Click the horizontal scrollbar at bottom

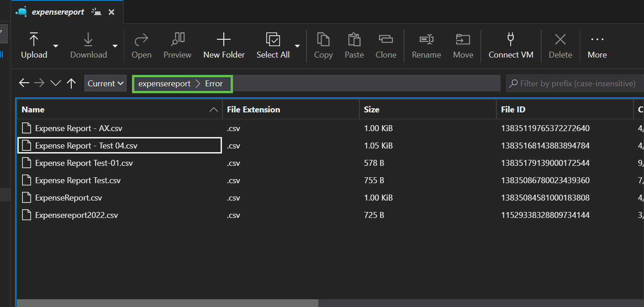point(167,303)
